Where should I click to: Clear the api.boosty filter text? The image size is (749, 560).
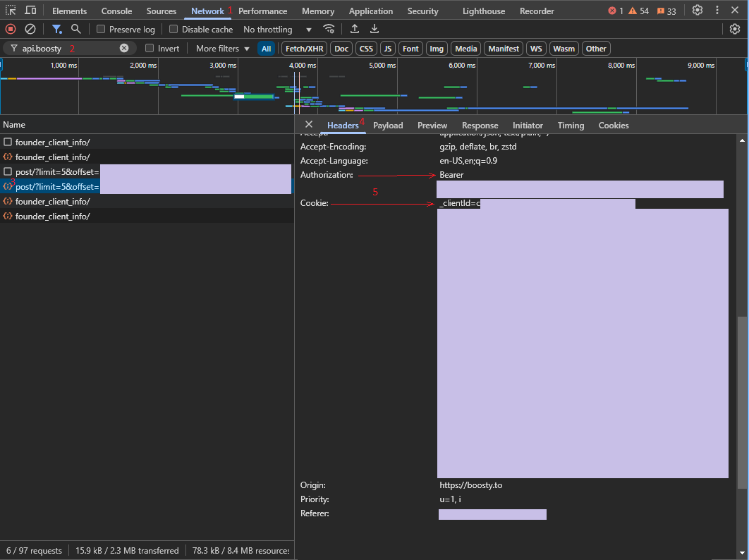(x=124, y=48)
